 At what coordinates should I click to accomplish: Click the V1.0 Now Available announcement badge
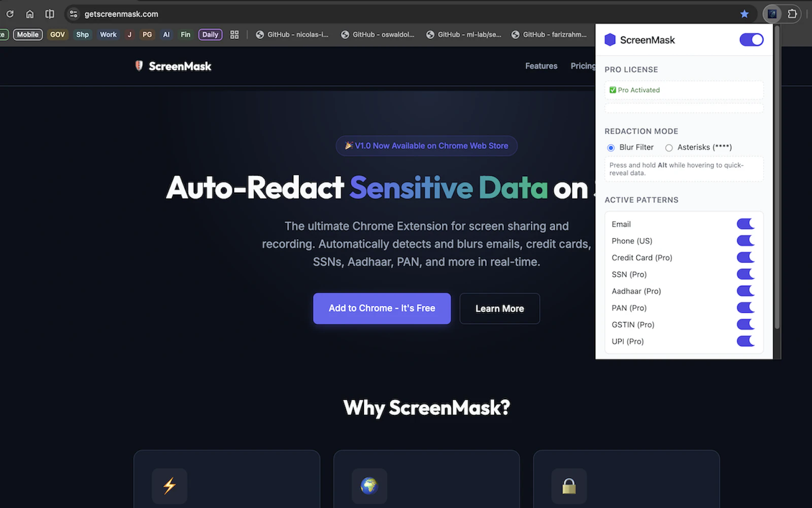pos(426,146)
